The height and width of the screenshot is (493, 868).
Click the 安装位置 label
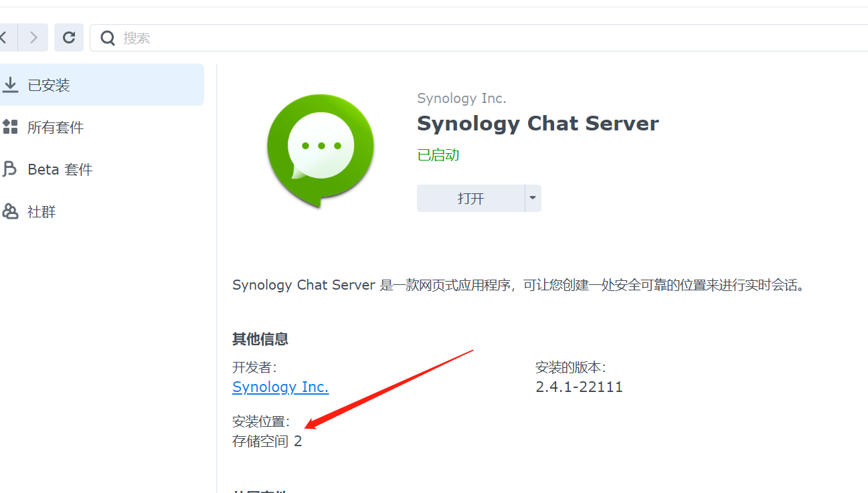[261, 421]
